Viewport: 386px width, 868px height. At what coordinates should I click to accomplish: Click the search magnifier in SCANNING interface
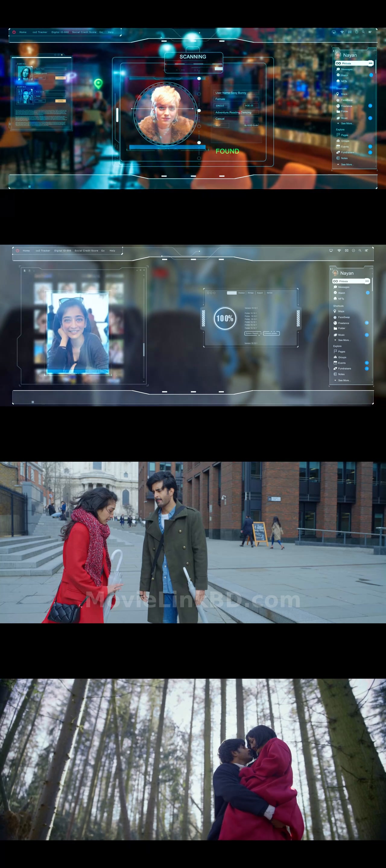tap(363, 32)
